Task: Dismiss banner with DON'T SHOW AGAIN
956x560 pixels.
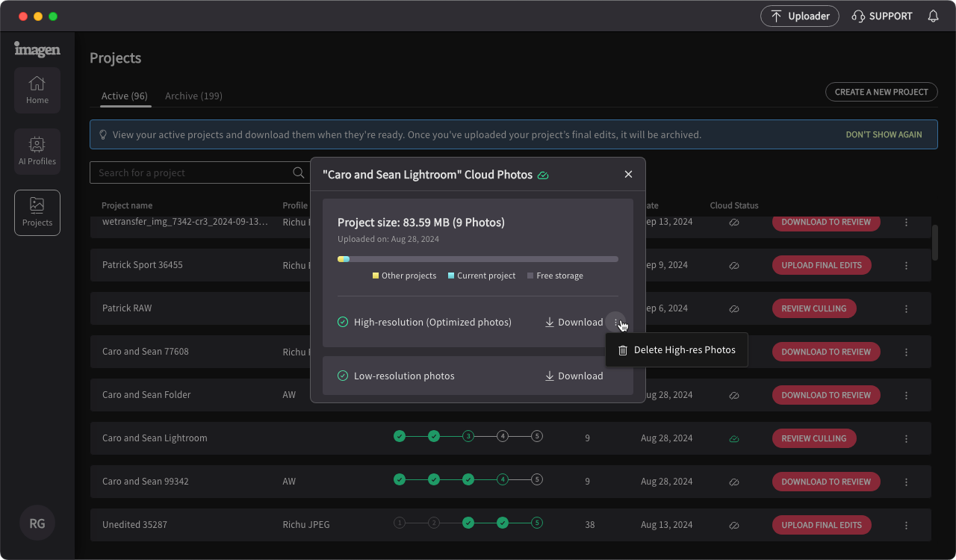Action: click(x=884, y=135)
